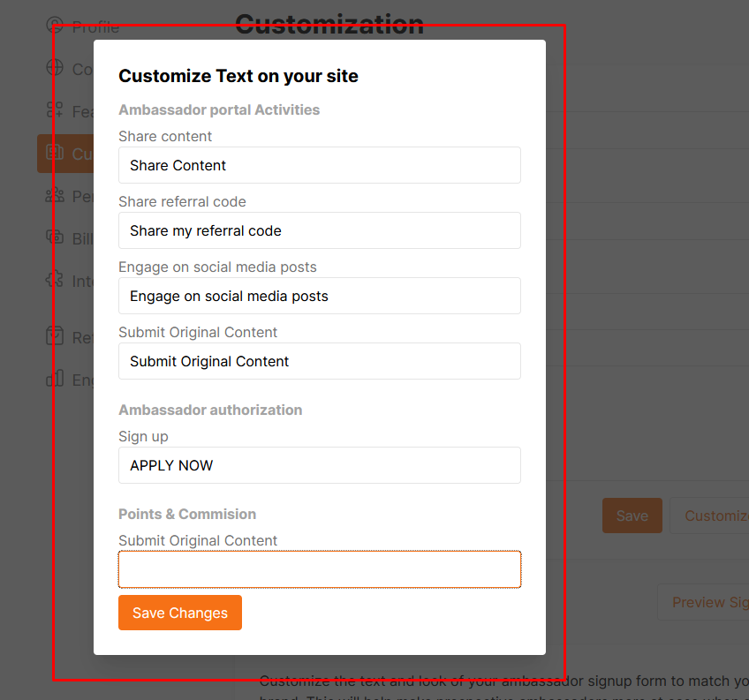
Task: Save Changes in the customize text dialog
Action: [180, 613]
